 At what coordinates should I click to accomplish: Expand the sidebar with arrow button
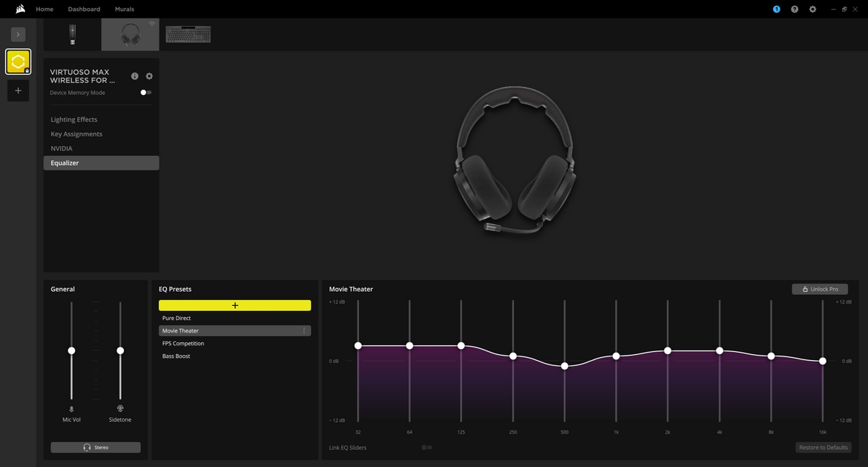point(19,34)
